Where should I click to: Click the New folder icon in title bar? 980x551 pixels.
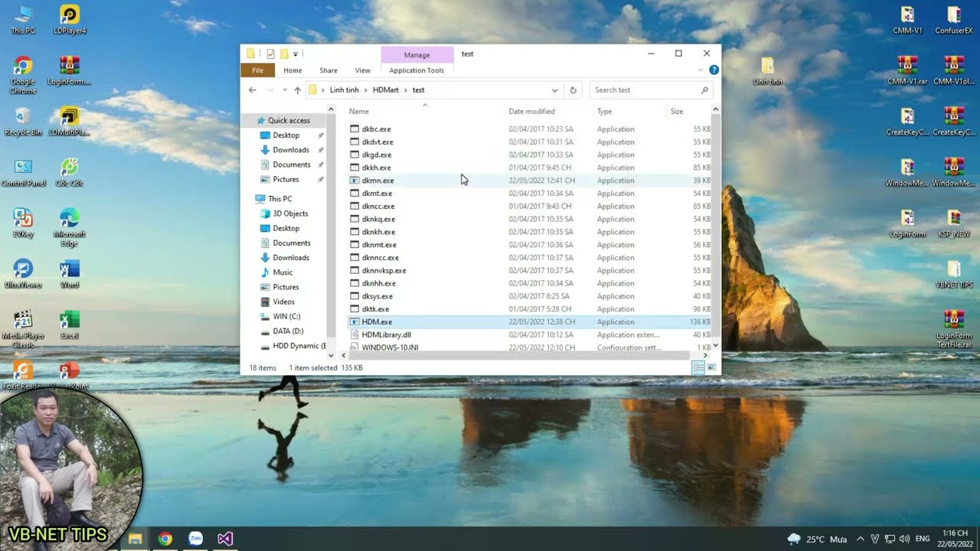[x=284, y=54]
